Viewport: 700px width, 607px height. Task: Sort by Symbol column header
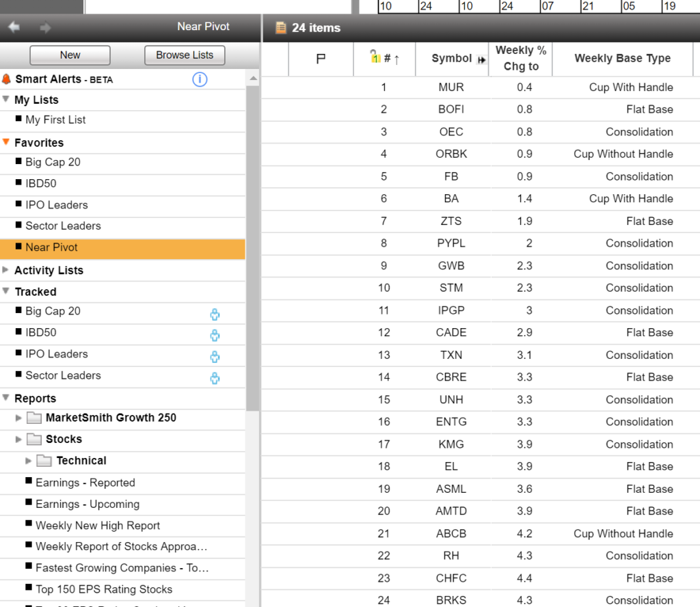451,59
